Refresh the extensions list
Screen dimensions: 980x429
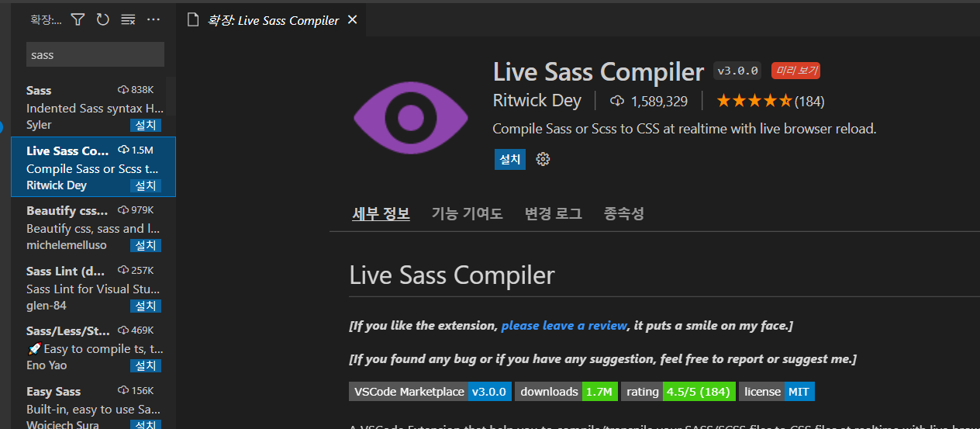point(102,19)
